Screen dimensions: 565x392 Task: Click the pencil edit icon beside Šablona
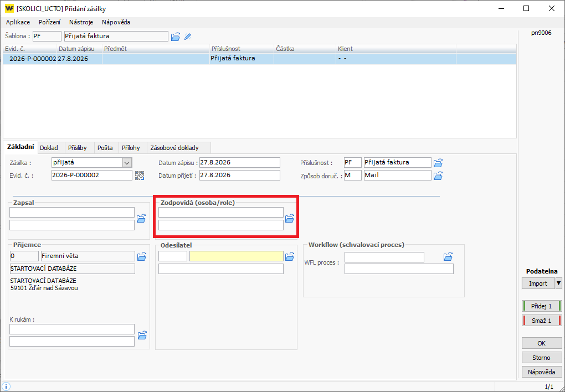coord(188,37)
